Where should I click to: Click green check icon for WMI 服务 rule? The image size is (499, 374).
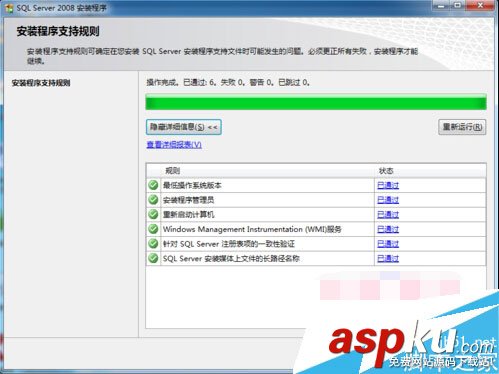coord(153,229)
